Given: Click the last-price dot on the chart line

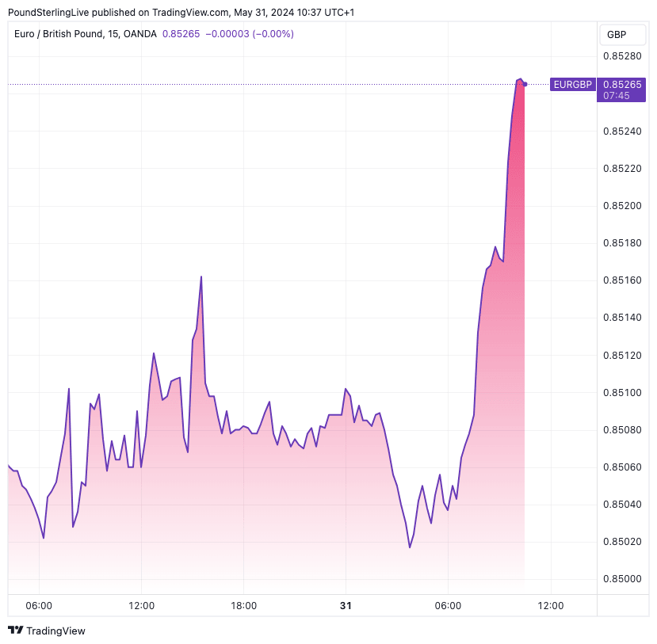Looking at the screenshot, I should pos(525,84).
